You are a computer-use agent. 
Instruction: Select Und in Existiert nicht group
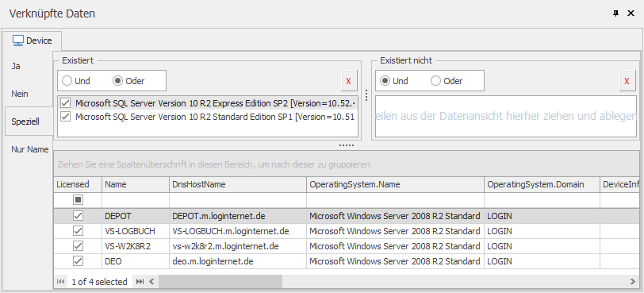[x=394, y=81]
